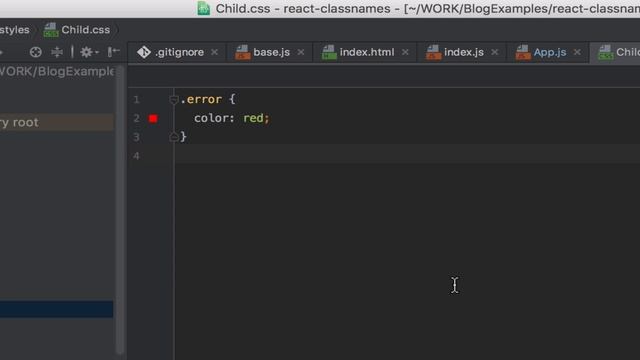Viewport: 640px width, 360px height.
Task: Switch to the index.html tab
Action: tap(367, 52)
